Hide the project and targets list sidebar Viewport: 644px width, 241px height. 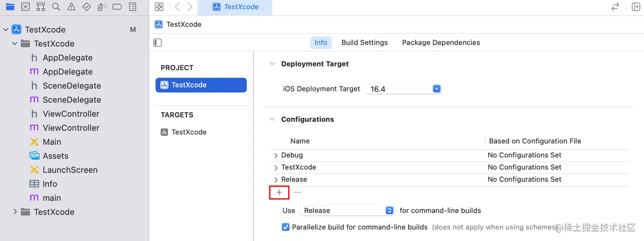157,43
